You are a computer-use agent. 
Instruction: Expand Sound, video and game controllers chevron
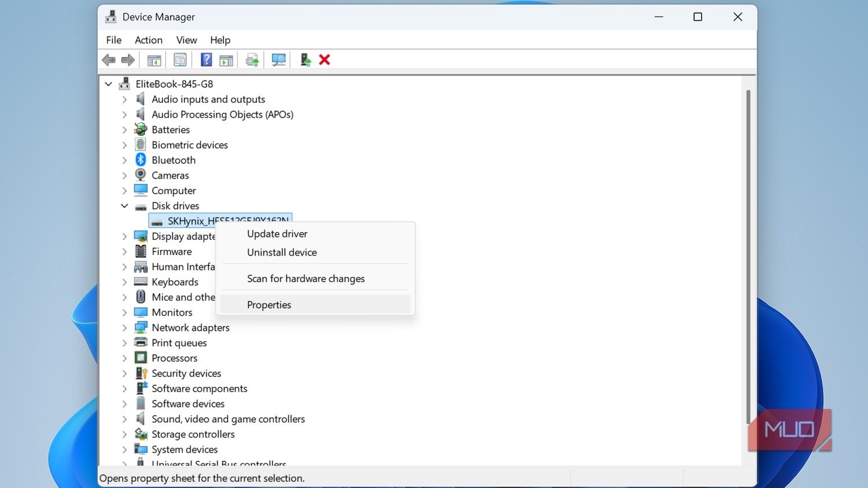click(124, 419)
